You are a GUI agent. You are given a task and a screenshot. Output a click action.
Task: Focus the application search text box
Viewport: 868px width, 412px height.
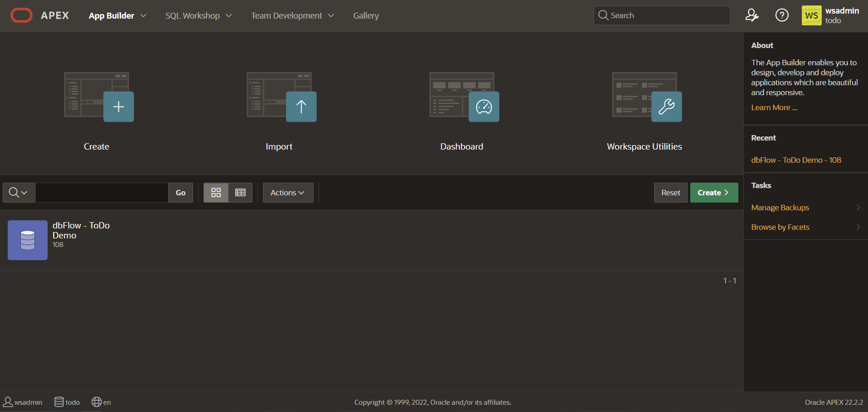point(102,193)
